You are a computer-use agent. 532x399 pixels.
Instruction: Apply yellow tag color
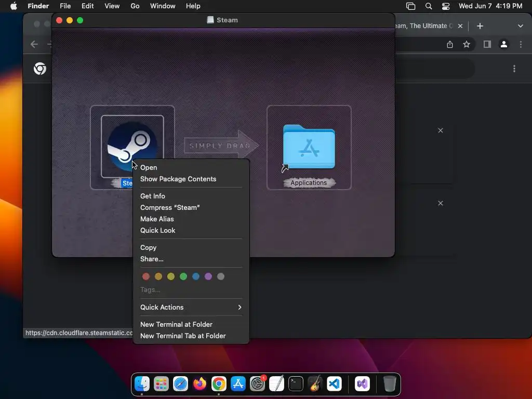tap(170, 276)
